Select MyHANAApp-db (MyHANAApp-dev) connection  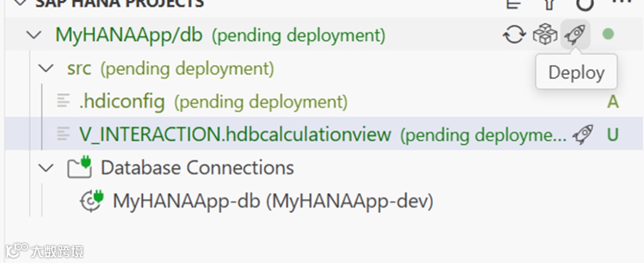273,202
